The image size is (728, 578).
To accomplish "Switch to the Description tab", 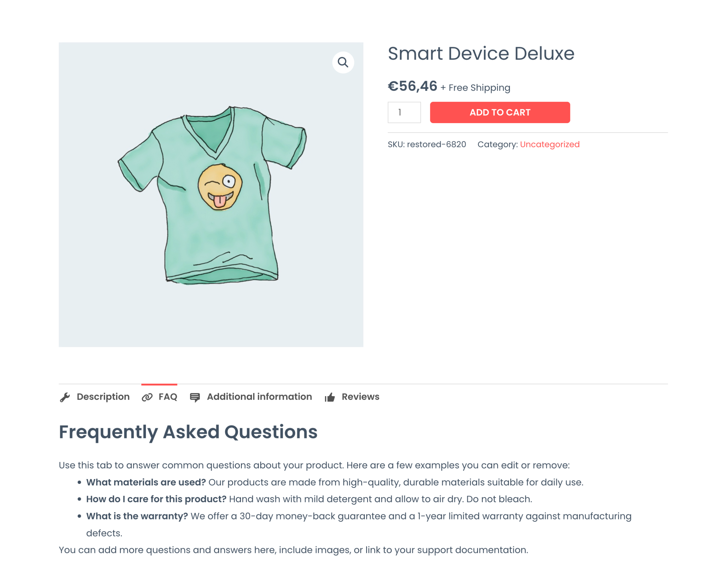I will point(103,397).
